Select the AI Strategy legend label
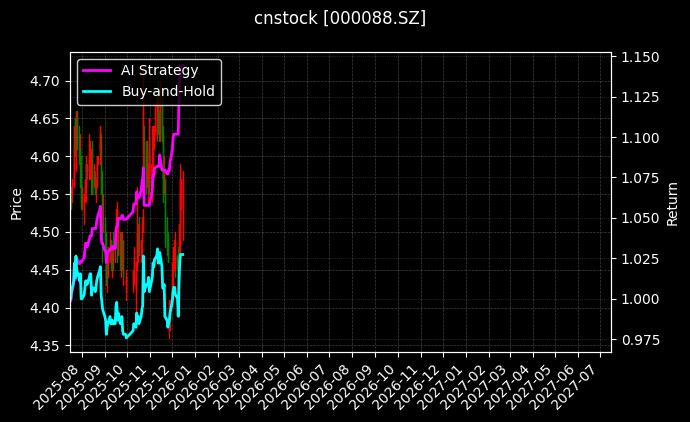The image size is (690, 422). 159,70
